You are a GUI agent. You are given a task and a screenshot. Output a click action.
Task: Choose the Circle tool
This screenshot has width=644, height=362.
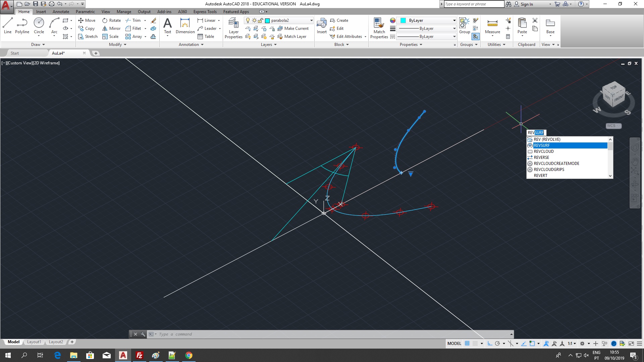pyautogui.click(x=39, y=26)
